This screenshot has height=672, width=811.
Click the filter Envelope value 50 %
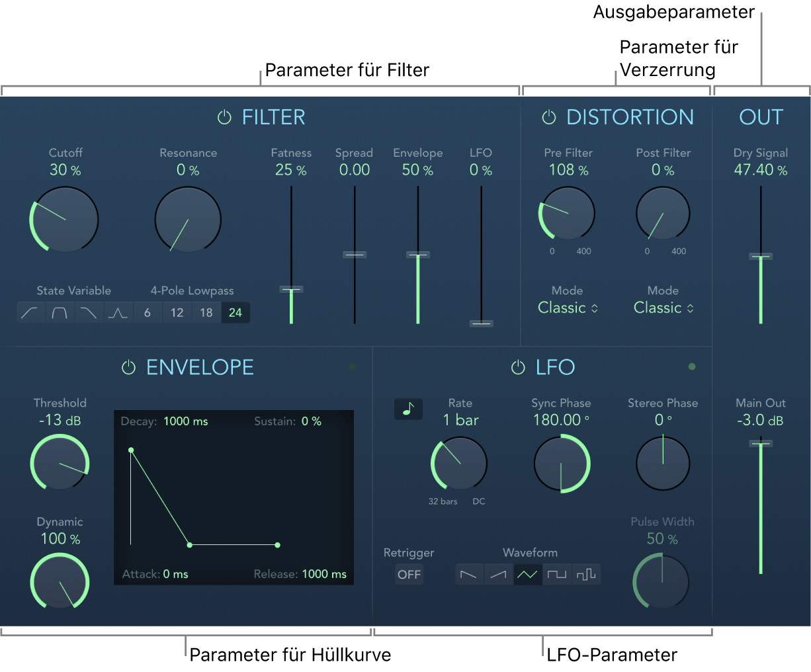pos(417,170)
